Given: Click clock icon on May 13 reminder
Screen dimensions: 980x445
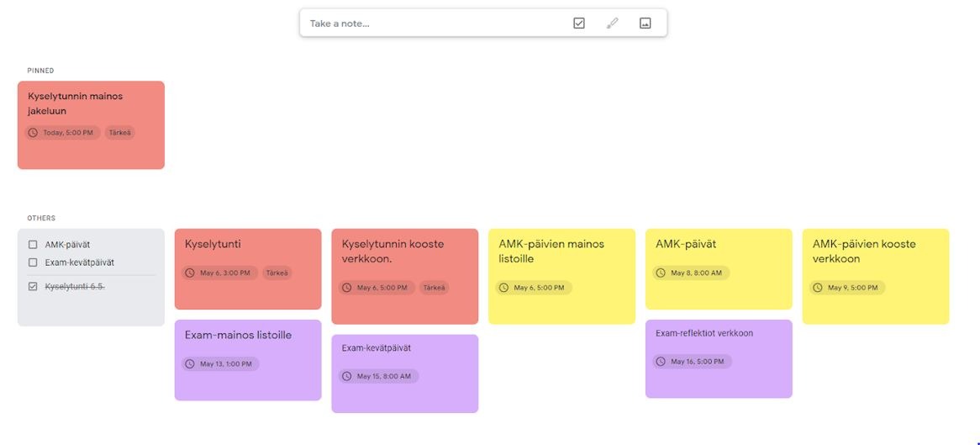Looking at the screenshot, I should [x=190, y=364].
